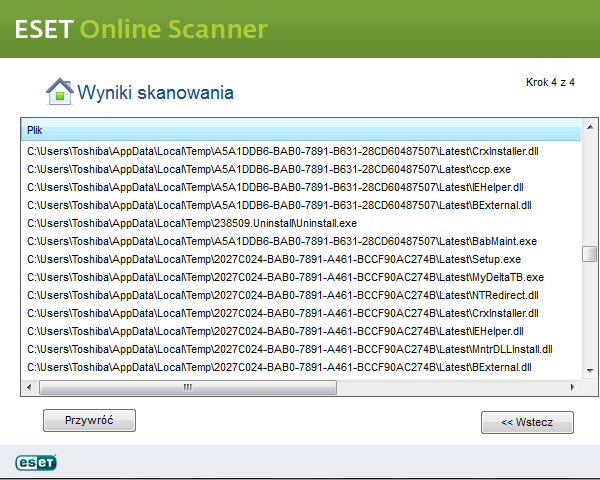
Task: Click the ESET Online Scanner banner title
Action: (141, 29)
